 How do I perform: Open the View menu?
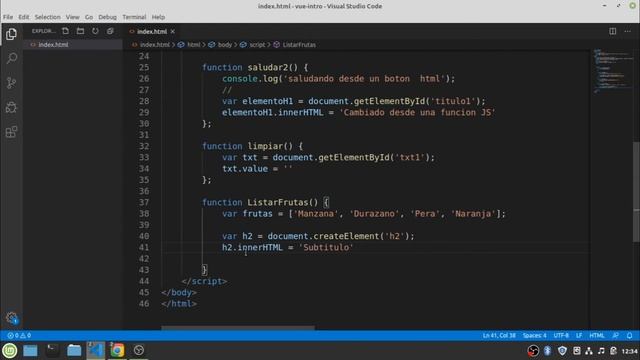[73, 17]
